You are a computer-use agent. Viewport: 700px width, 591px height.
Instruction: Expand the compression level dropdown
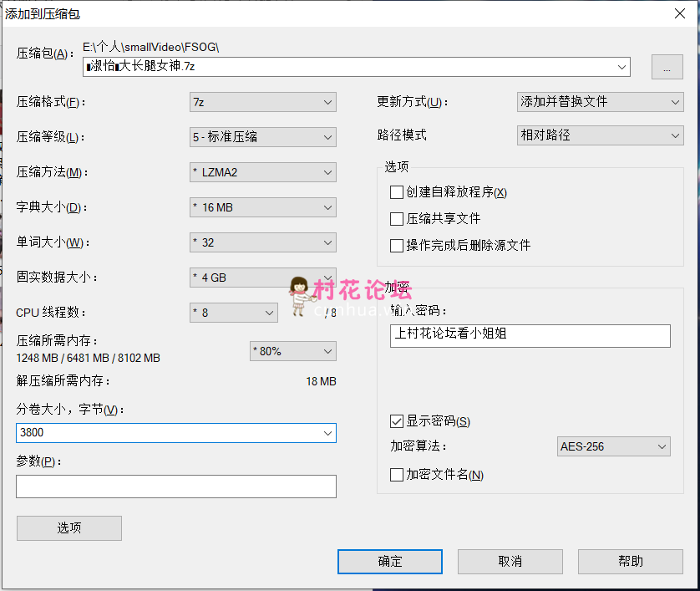point(262,137)
